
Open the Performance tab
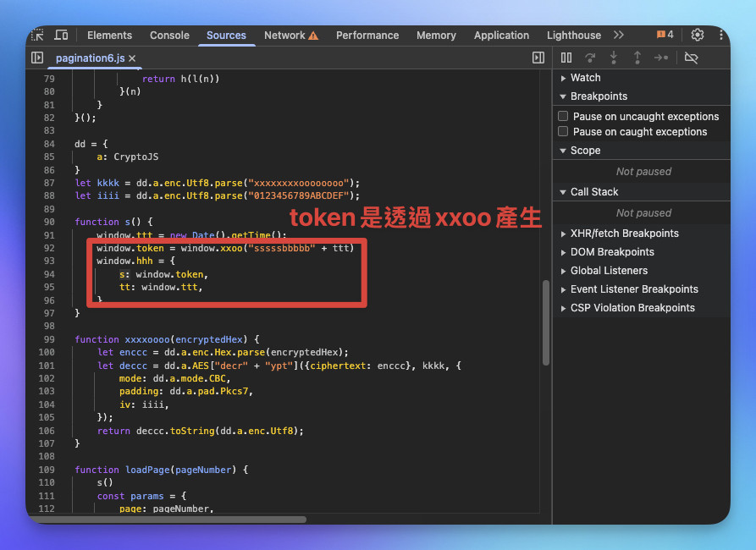pyautogui.click(x=367, y=36)
